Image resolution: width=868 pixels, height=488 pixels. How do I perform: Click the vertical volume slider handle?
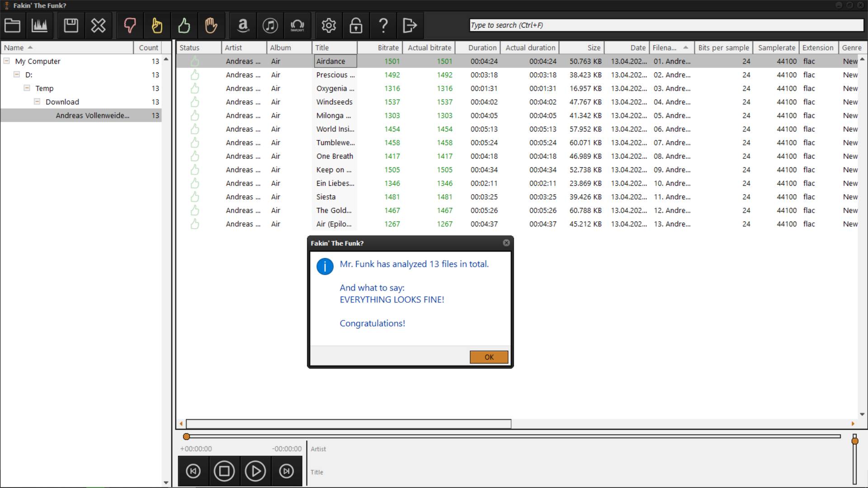coord(854,441)
